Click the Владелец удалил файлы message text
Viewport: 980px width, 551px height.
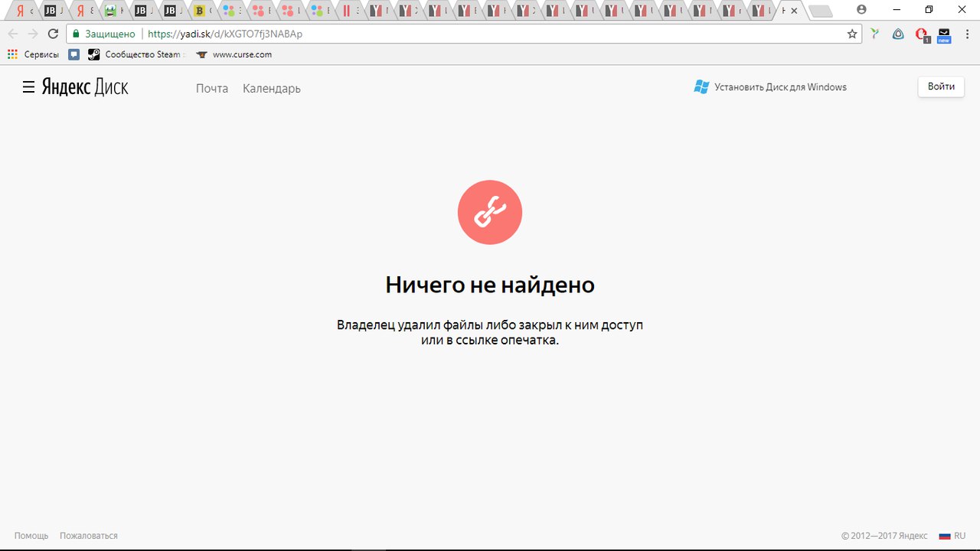coord(490,332)
